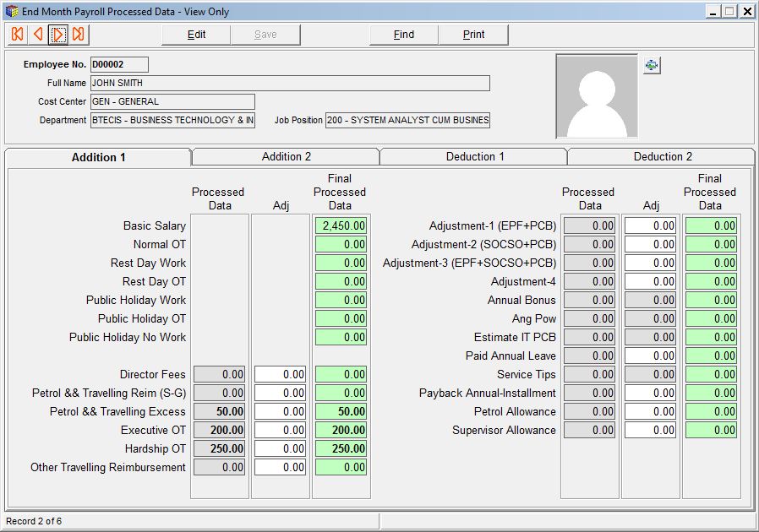Screen dimensions: 759x532
Task: Click the Edit button
Action: click(x=196, y=35)
